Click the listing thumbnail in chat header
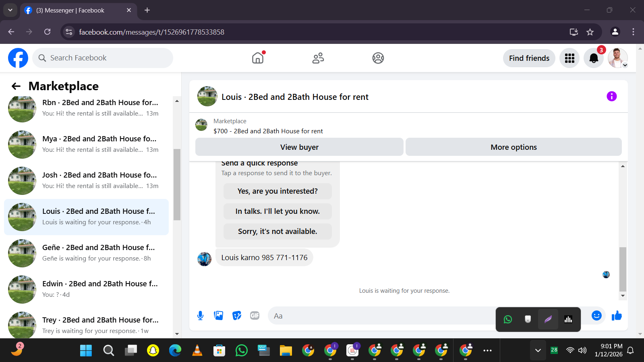 coord(207,96)
